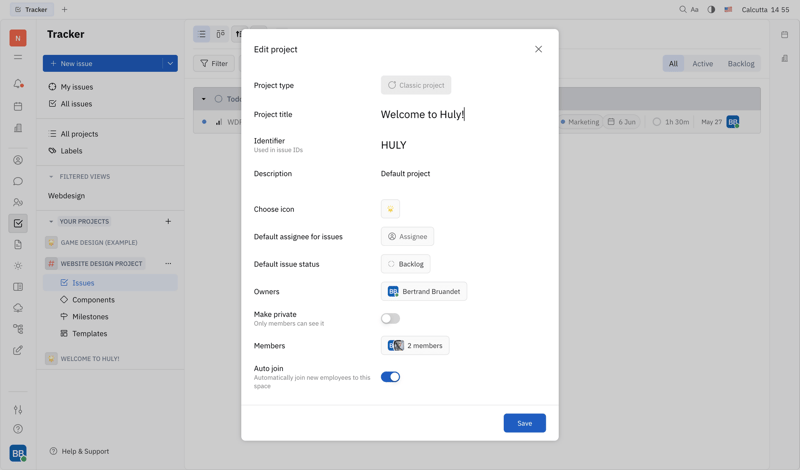800x470 pixels.
Task: Open the office building icon in the sidebar
Action: click(x=18, y=128)
